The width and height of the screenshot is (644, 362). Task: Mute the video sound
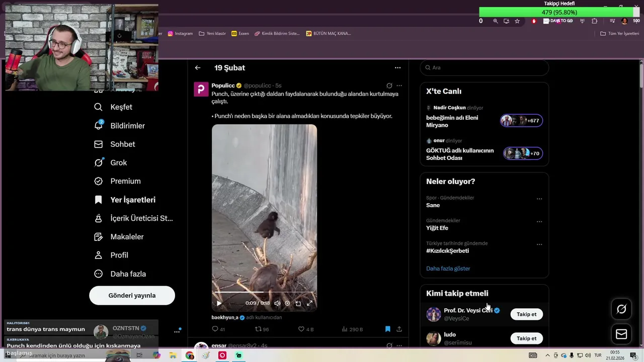pyautogui.click(x=277, y=303)
